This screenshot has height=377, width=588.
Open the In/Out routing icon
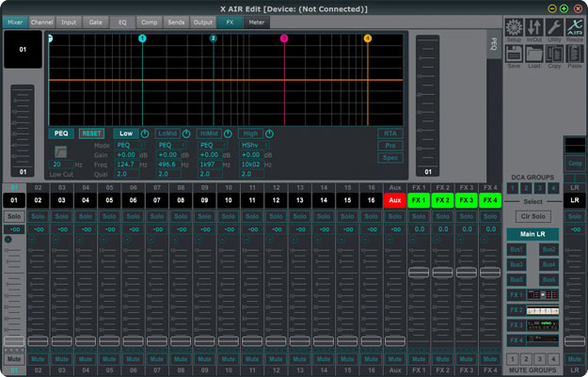tap(534, 27)
